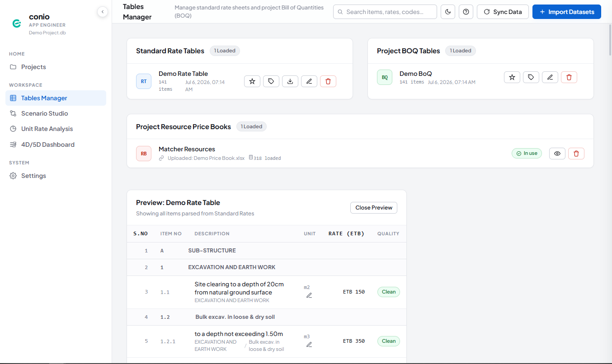Screen dimensions: 612x364
Task: Edit the m3 unit for item 1.2.1
Action: pyautogui.click(x=309, y=345)
